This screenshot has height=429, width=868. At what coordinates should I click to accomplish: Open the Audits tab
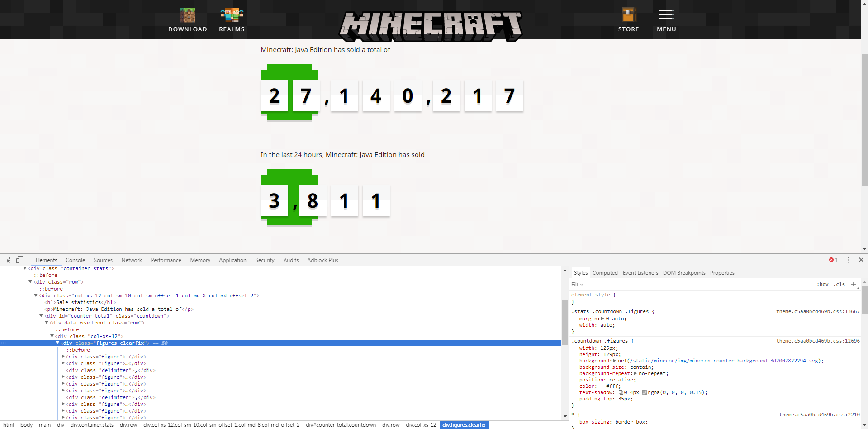coord(291,260)
